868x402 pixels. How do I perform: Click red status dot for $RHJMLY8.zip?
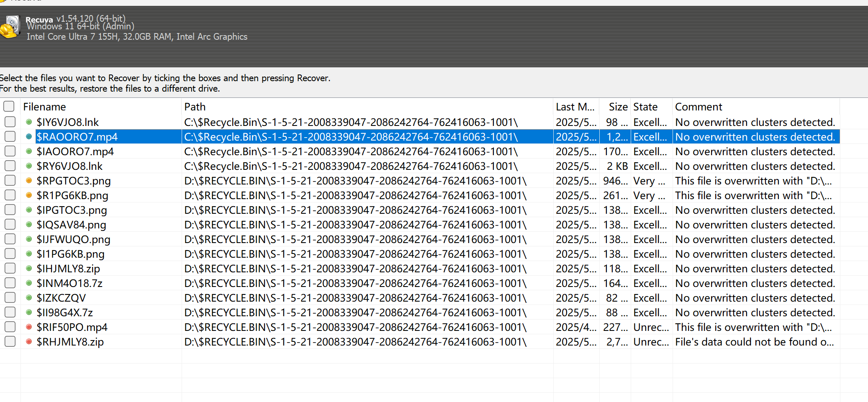(x=29, y=342)
